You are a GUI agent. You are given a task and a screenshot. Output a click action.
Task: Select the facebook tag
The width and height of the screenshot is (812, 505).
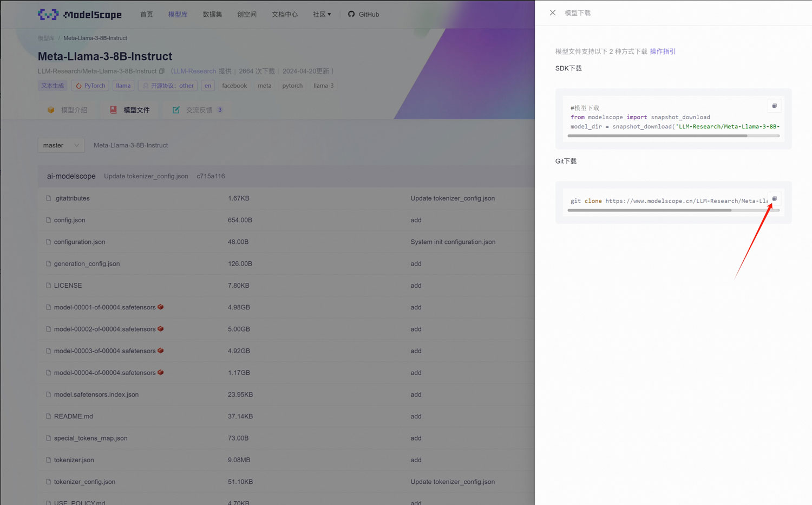tap(234, 86)
